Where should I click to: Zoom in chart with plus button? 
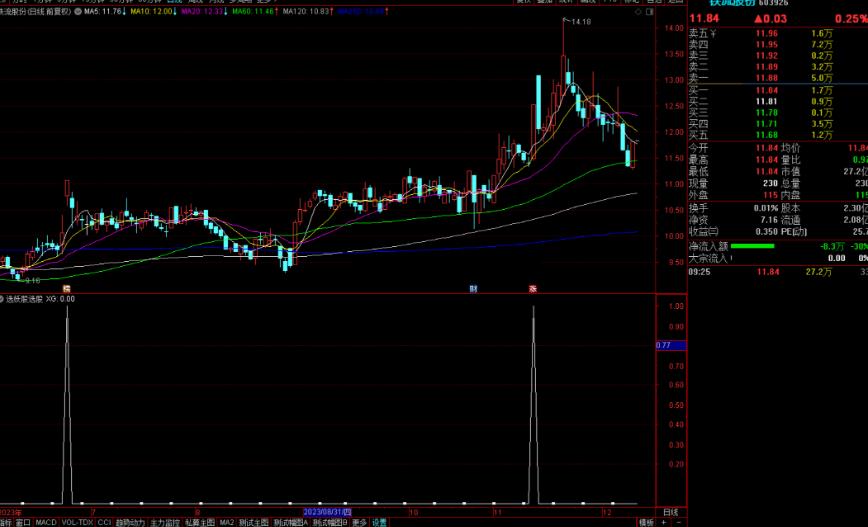664,523
